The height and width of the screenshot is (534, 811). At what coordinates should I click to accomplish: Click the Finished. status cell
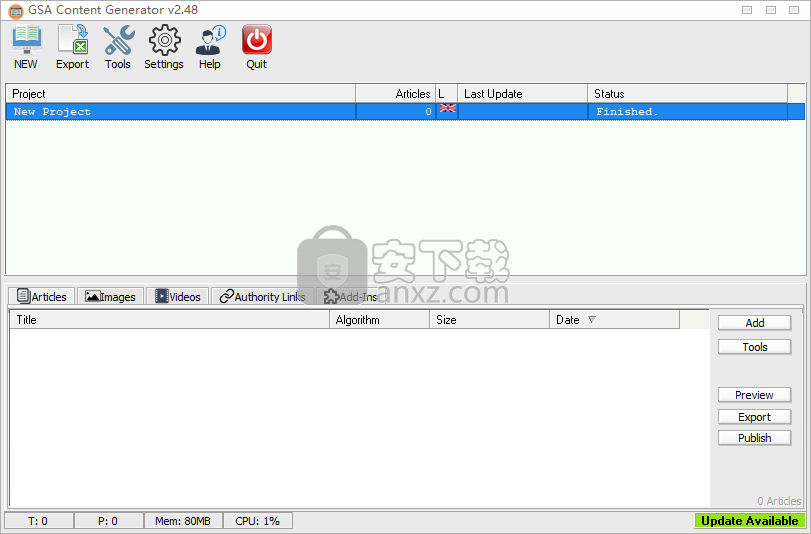[688, 112]
